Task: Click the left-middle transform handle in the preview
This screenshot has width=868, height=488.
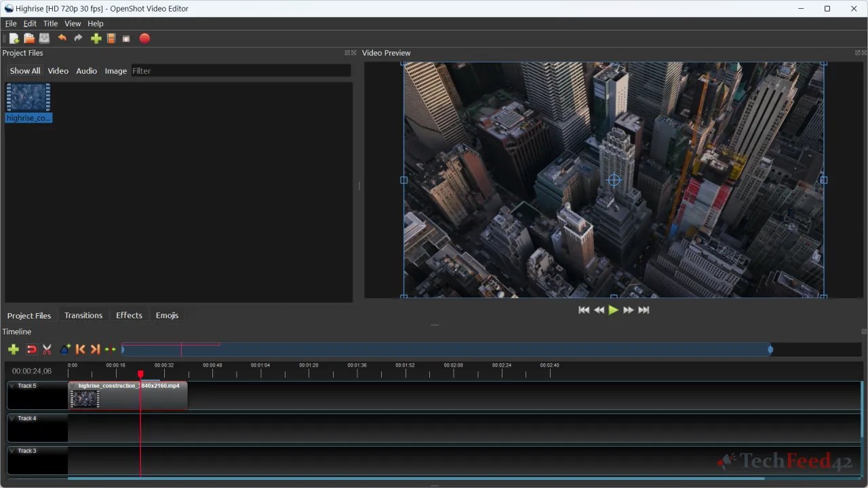Action: 404,180
